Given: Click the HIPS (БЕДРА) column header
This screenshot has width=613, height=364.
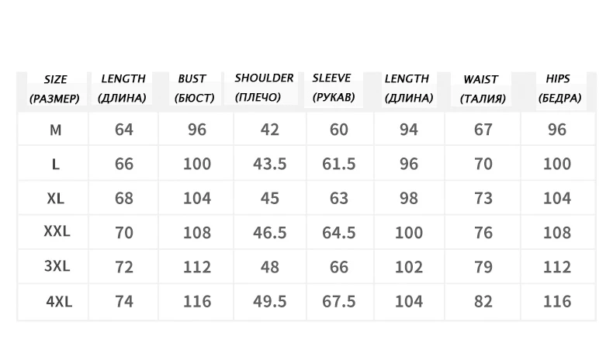Looking at the screenshot, I should pyautogui.click(x=557, y=88).
